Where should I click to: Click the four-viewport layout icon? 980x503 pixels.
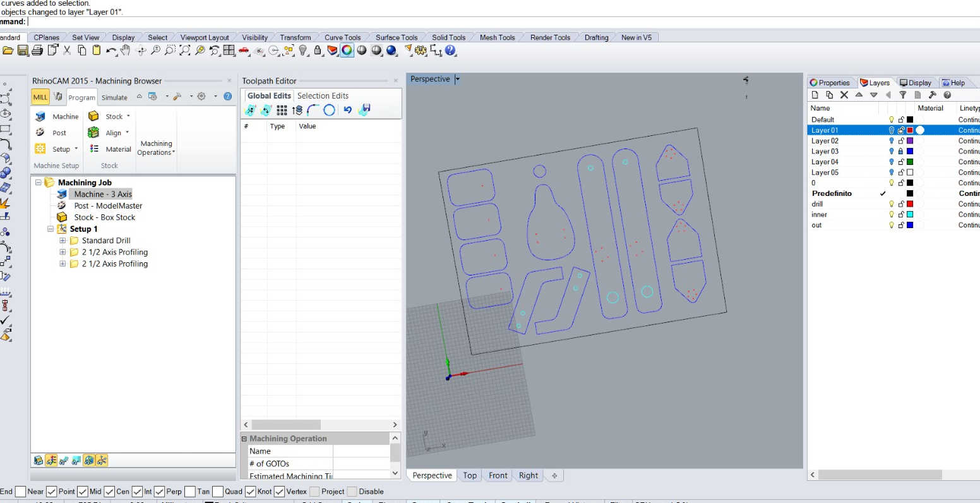tap(229, 51)
